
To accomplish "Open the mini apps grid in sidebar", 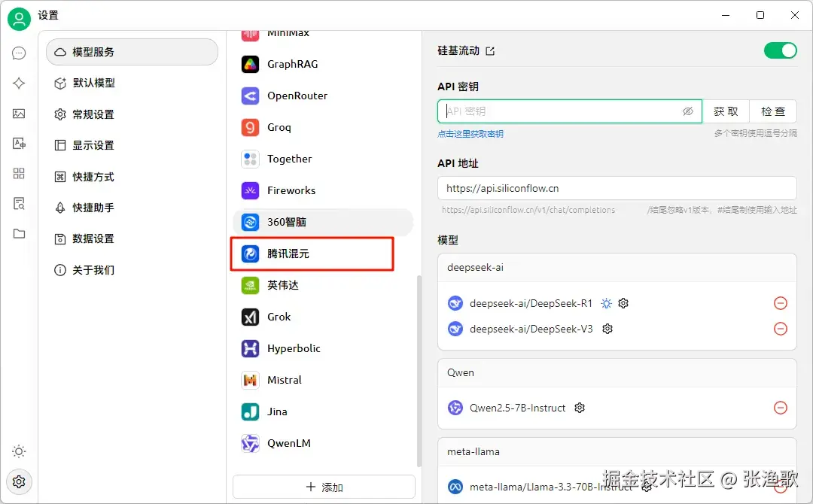I will click(x=19, y=174).
